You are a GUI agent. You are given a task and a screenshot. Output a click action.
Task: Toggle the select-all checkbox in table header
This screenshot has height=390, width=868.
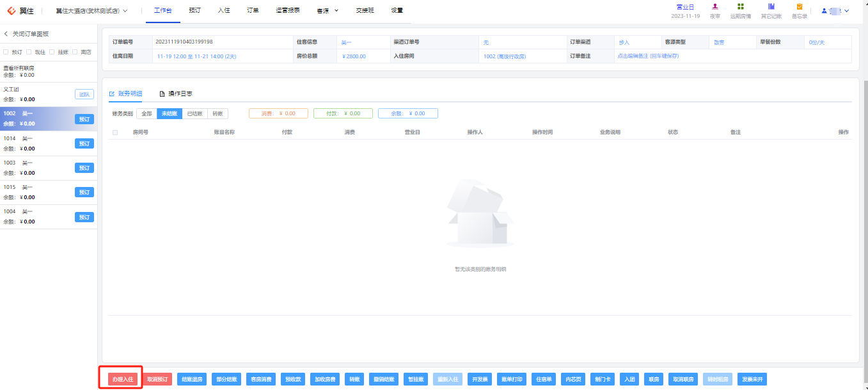[115, 133]
